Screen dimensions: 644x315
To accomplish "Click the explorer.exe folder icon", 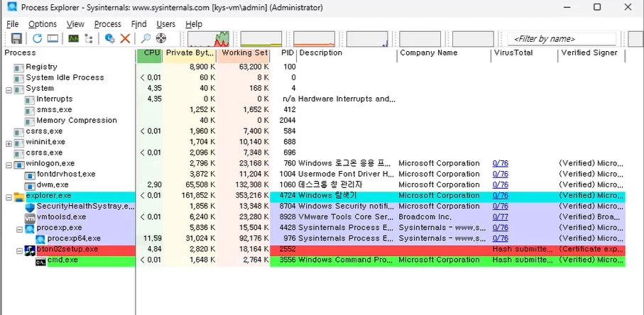I will (19, 197).
